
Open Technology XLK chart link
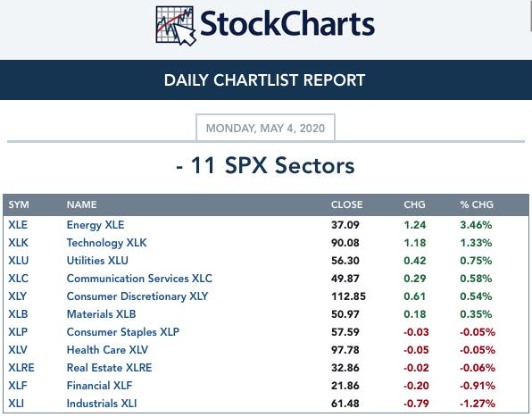[106, 243]
